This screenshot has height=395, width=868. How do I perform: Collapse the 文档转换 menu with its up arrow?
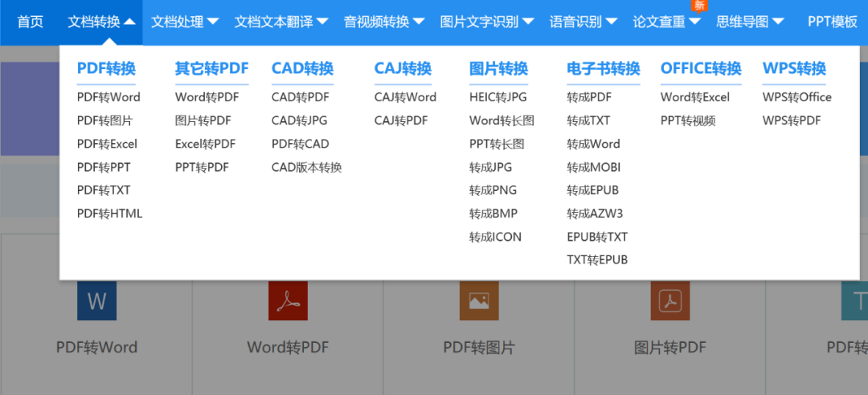(129, 22)
